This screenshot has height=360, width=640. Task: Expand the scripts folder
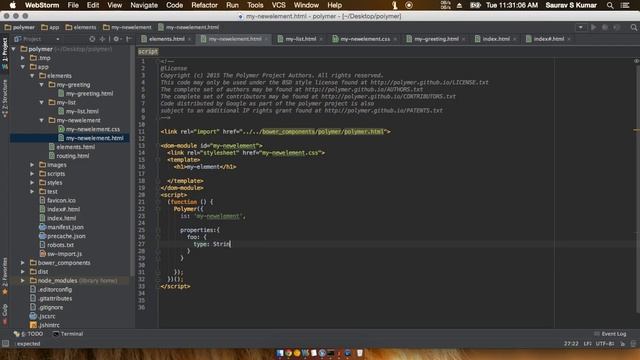click(x=32, y=174)
